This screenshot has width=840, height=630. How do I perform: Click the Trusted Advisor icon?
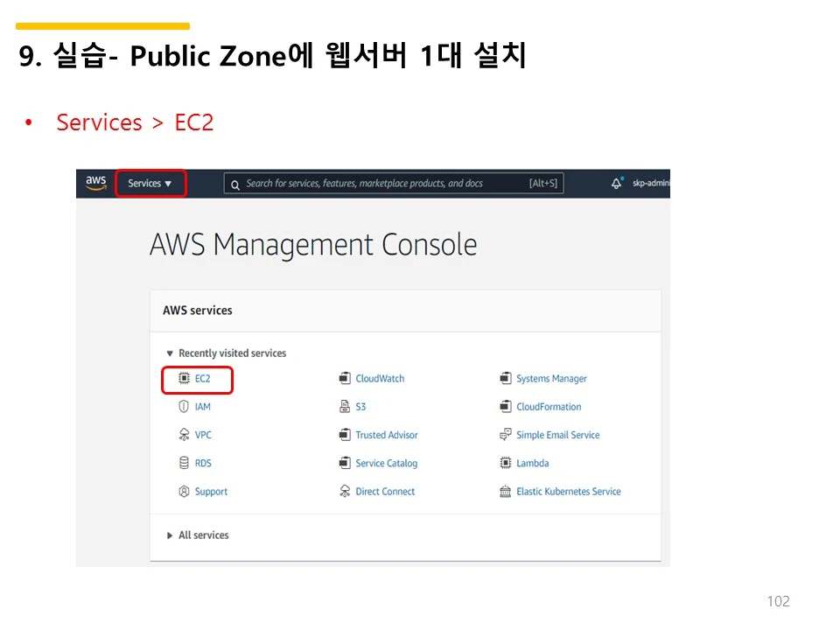tap(345, 435)
